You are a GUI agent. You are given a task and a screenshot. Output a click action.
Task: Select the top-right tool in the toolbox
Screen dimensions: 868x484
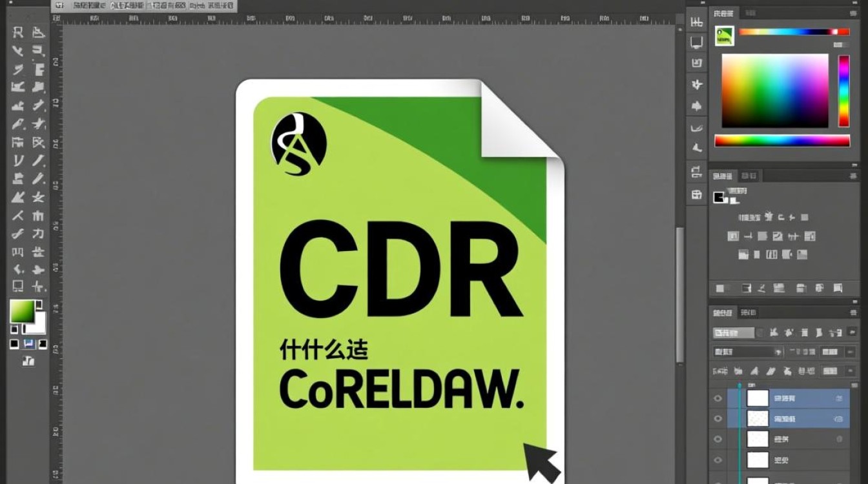tap(39, 32)
